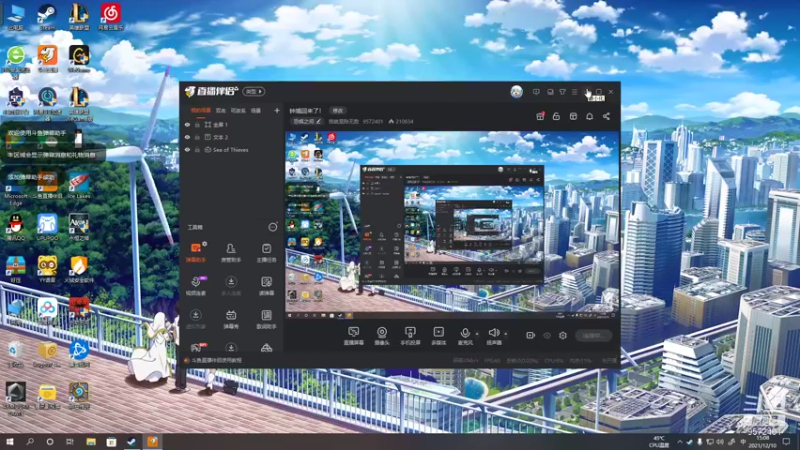
Task: Add a new scene with plus button
Action: coord(277,110)
